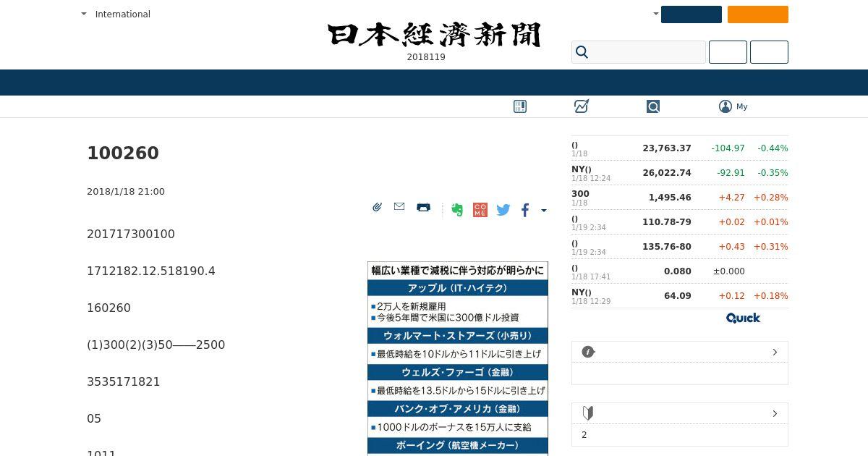Click the +0.28% change percentage
The height and width of the screenshot is (456, 868).
coord(771,198)
